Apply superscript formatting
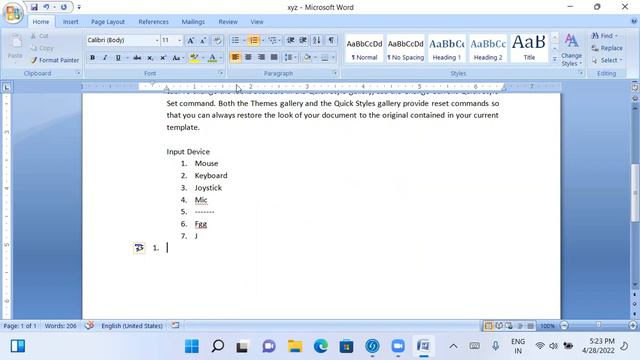This screenshot has width=640, height=360. point(163,58)
